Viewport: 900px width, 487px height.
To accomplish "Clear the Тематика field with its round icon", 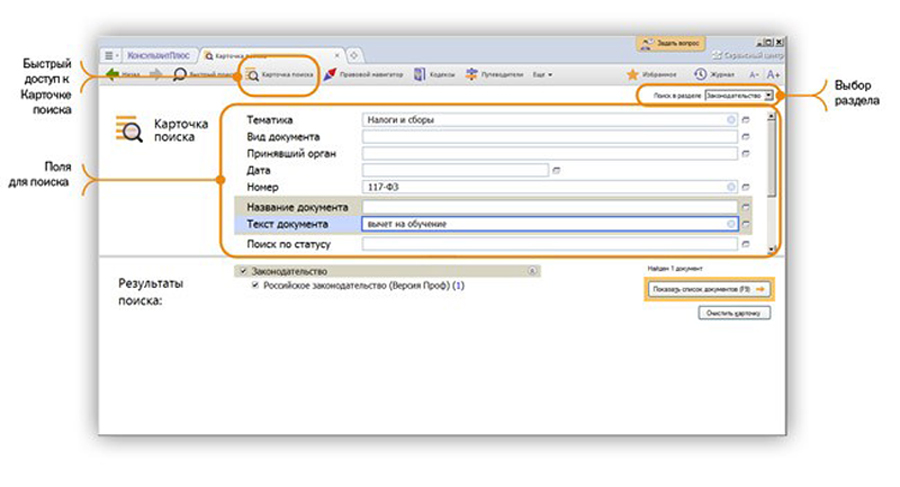I will click(x=731, y=120).
